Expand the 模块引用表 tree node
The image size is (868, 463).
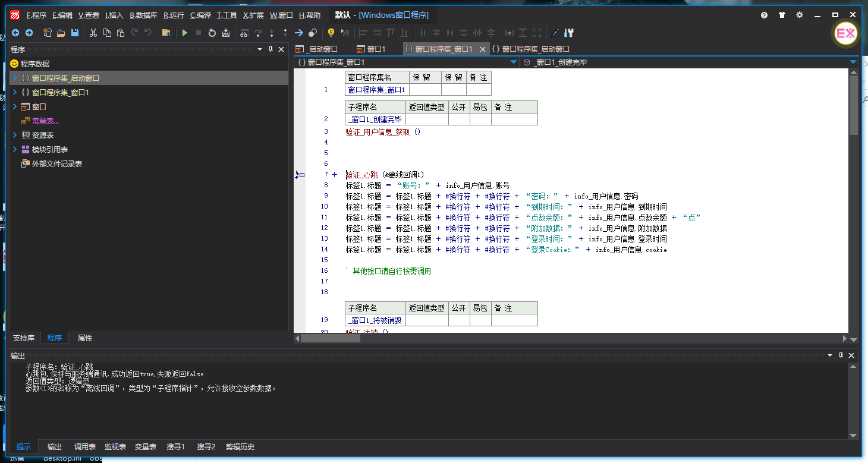[x=15, y=150]
